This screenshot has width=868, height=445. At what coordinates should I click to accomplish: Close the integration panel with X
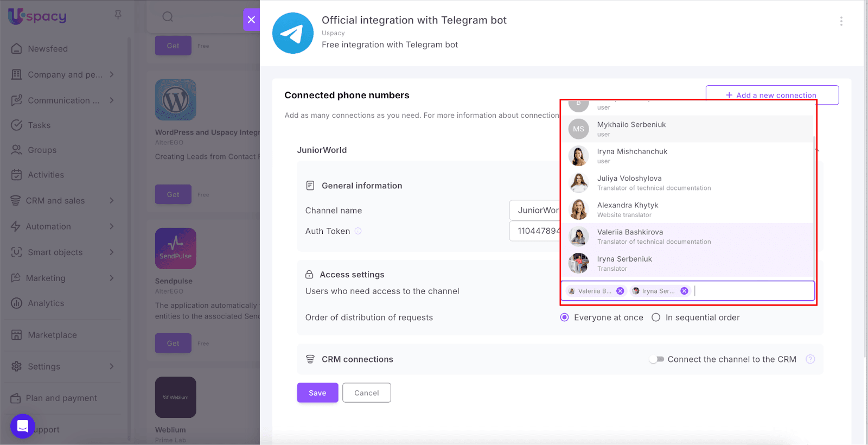(x=251, y=20)
